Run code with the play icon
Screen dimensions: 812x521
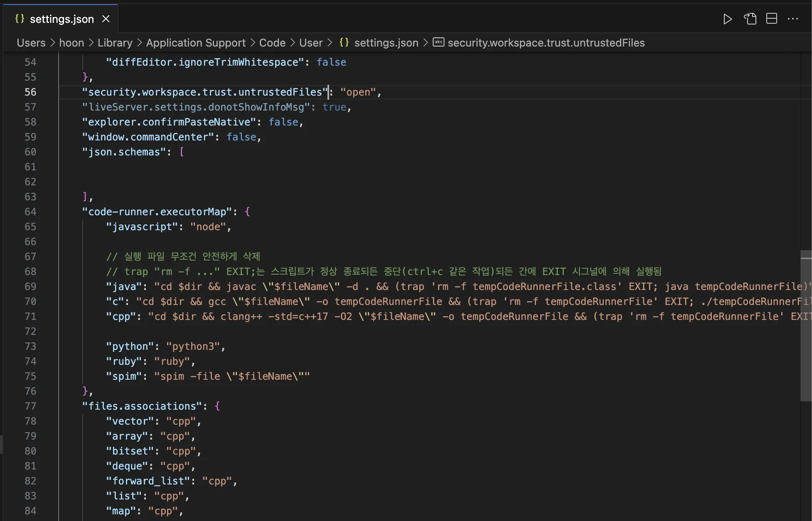[x=727, y=19]
